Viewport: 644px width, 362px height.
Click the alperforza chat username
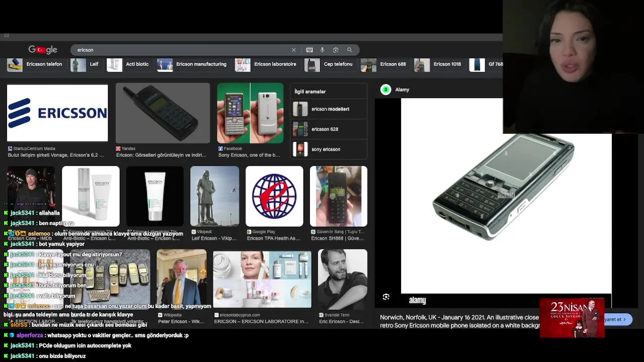(x=31, y=335)
